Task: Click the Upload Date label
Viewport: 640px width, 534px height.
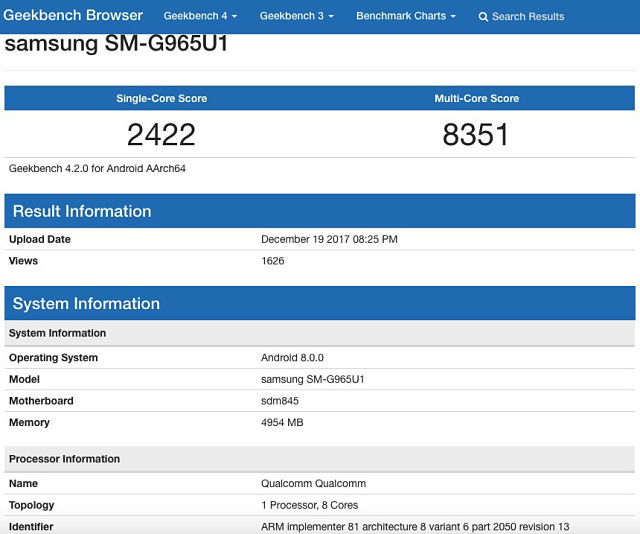Action: [x=40, y=239]
